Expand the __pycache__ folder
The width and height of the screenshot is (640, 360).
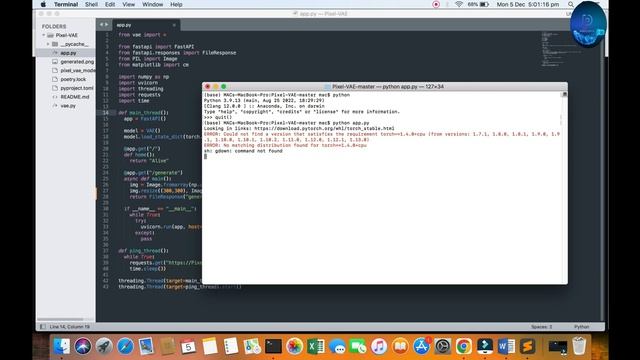click(48, 44)
